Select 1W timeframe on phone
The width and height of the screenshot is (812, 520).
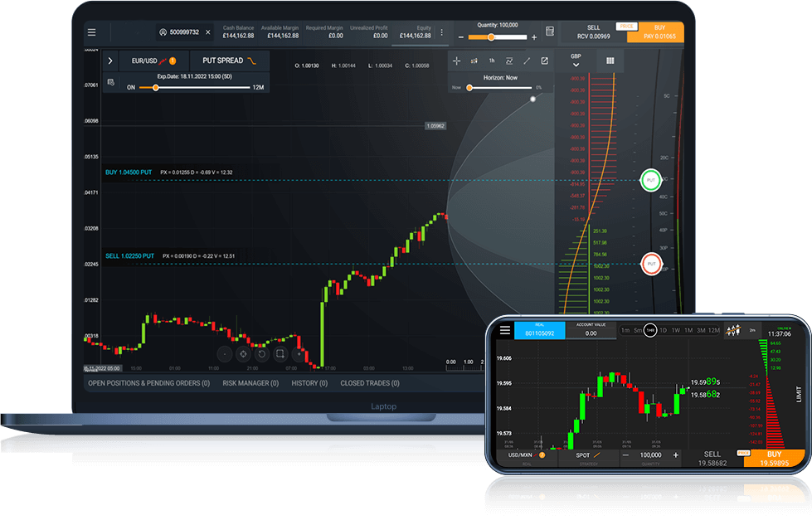[x=676, y=330]
